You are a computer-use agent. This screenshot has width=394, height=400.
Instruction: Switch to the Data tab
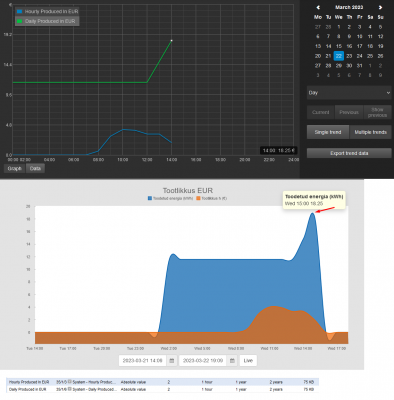tap(35, 168)
